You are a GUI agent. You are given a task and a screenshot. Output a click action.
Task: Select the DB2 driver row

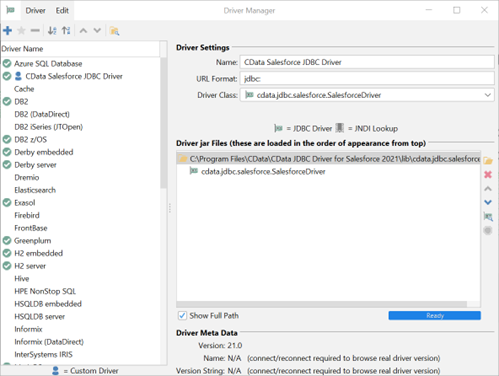[21, 101]
